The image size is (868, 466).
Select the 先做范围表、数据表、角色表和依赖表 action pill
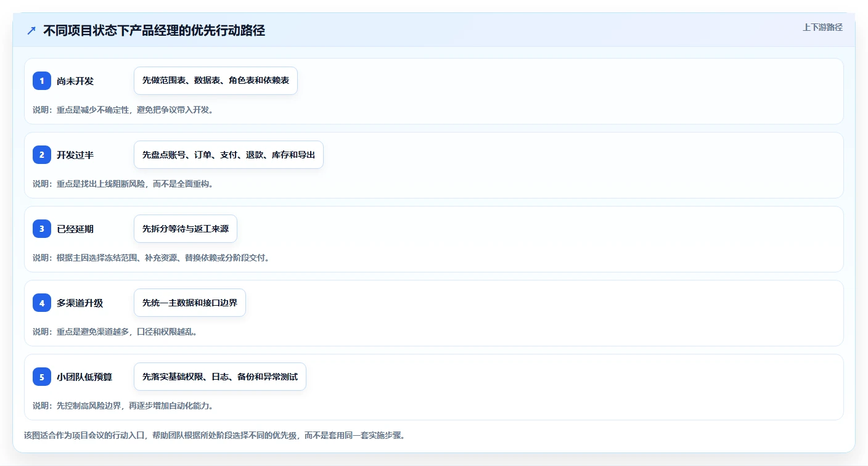coord(216,81)
